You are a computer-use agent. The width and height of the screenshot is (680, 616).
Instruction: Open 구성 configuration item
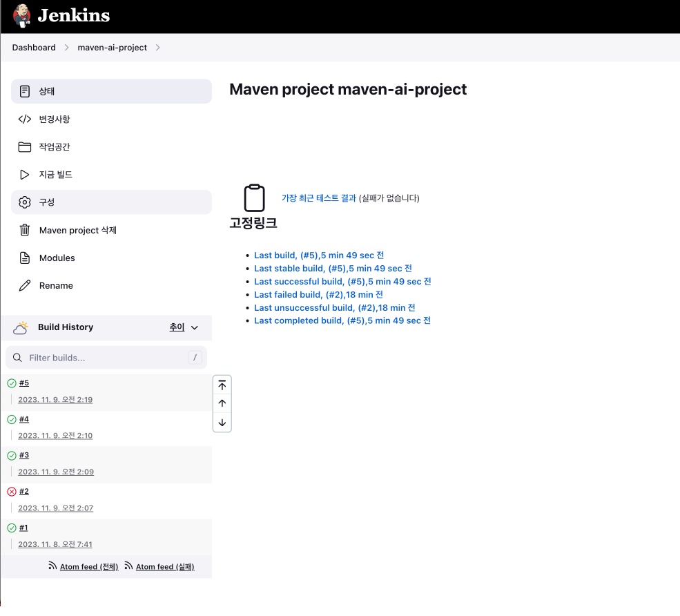[111, 202]
